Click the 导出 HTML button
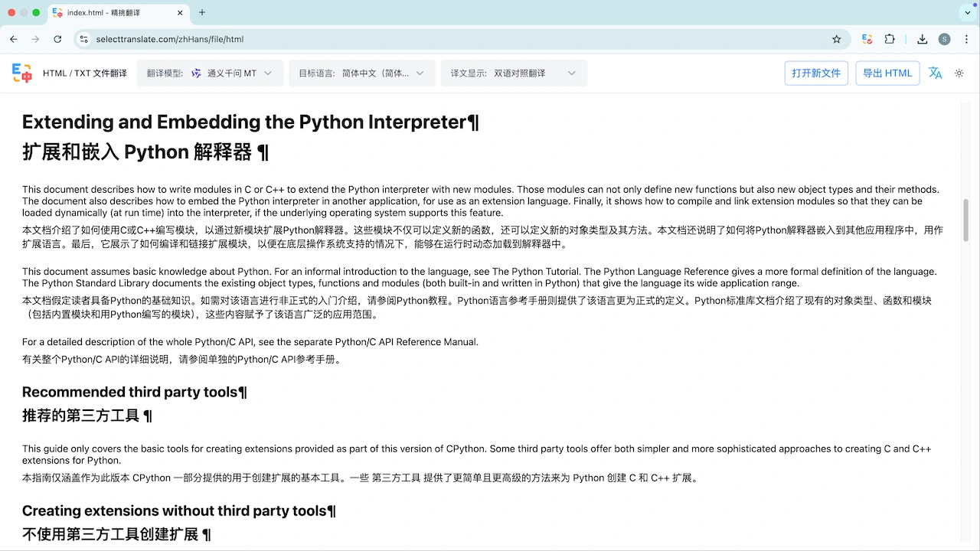The image size is (980, 551). point(887,73)
